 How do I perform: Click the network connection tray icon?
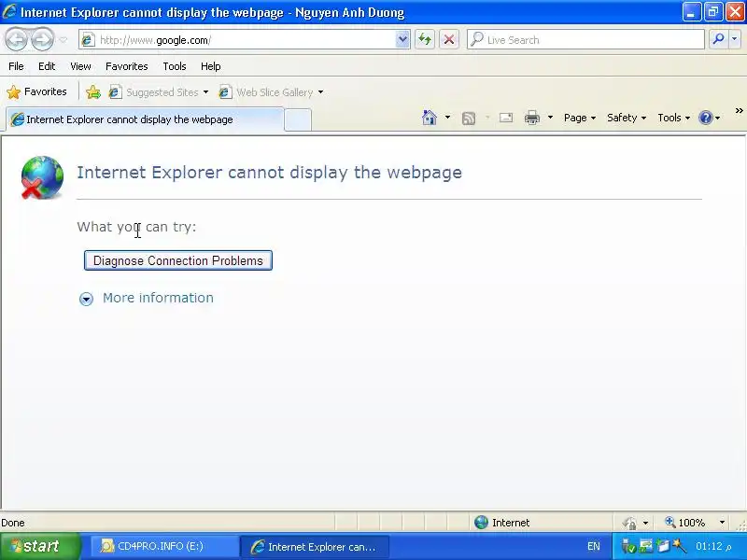(x=645, y=546)
